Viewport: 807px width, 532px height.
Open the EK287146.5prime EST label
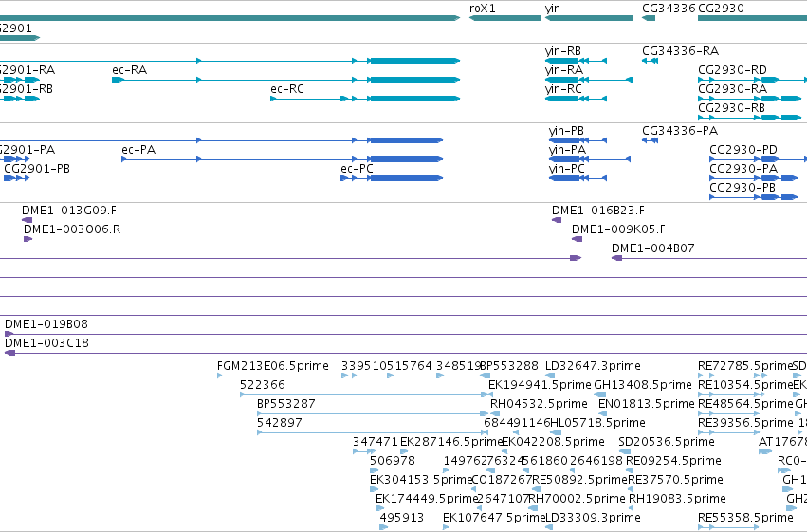click(450, 442)
